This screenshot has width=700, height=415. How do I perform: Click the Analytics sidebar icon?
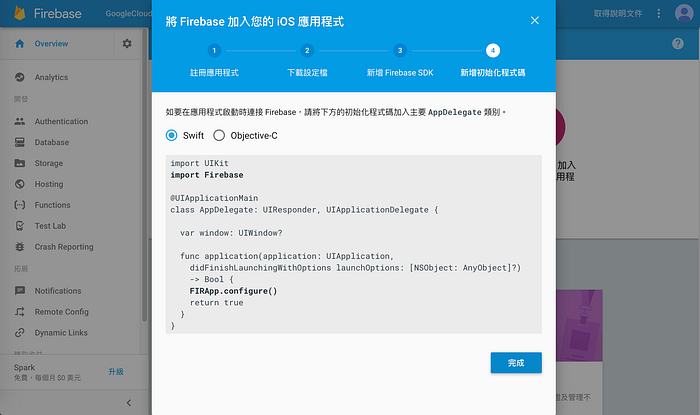click(x=20, y=77)
